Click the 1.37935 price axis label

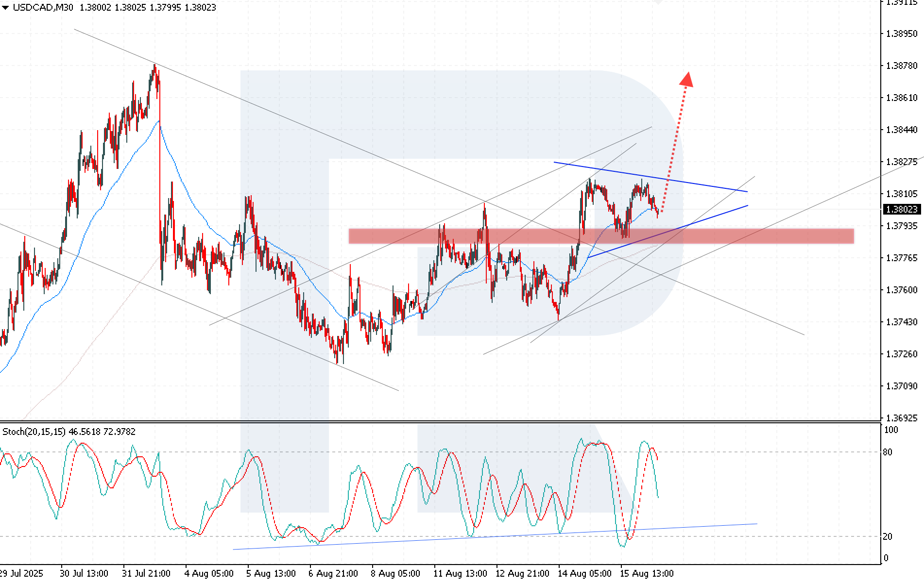click(x=902, y=226)
